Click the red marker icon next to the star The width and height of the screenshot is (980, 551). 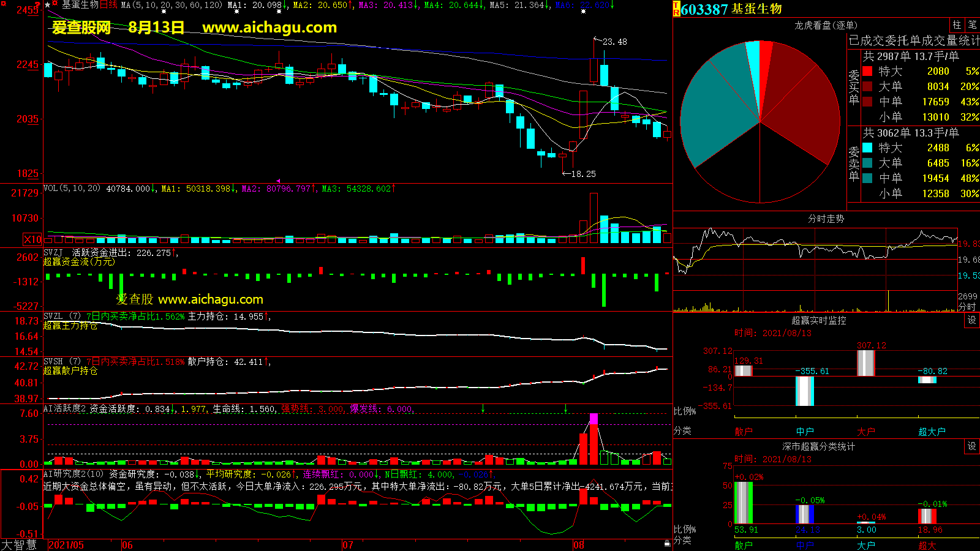click(x=56, y=5)
